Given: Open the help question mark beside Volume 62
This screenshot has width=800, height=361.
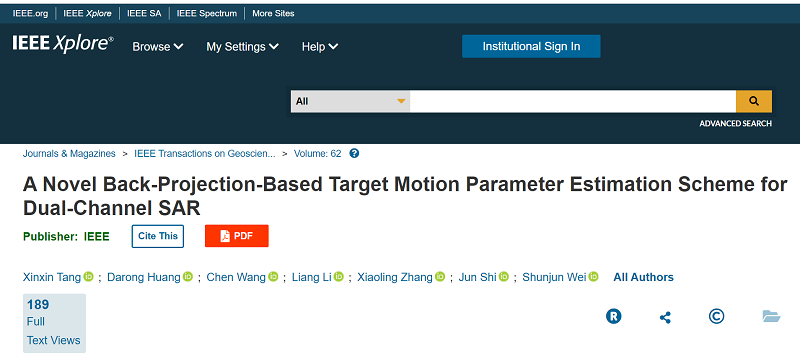Looking at the screenshot, I should [354, 153].
